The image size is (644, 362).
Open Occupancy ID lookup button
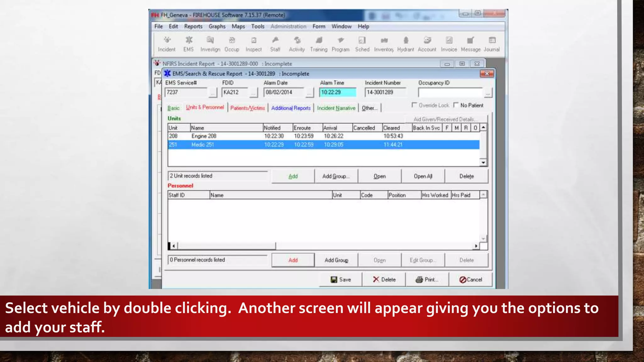tap(488, 93)
